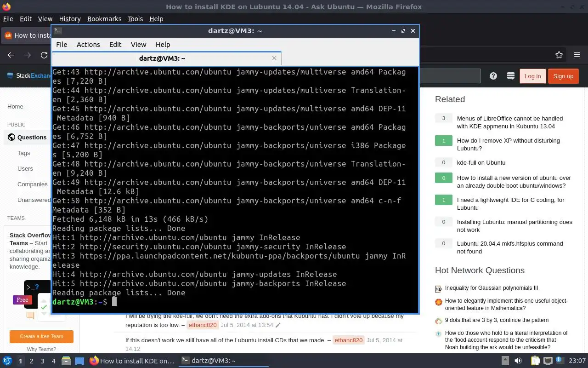
Task: Click Create a free Team button
Action: tap(41, 336)
